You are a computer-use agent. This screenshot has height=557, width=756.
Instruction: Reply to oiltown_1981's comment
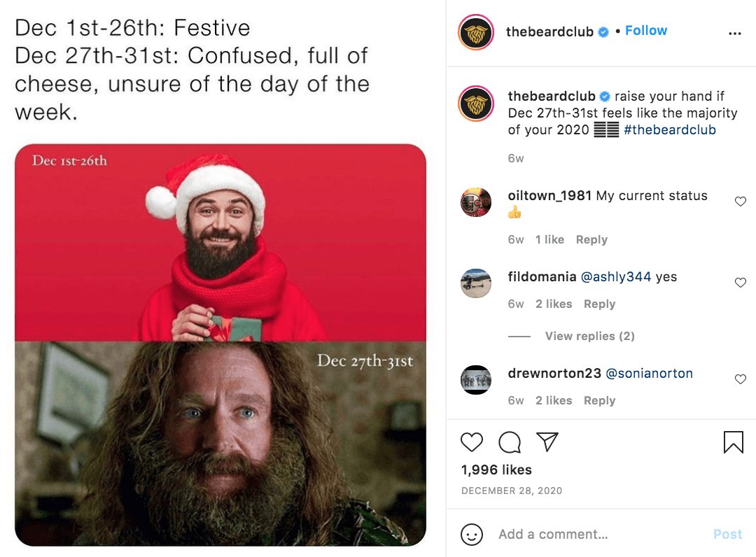[x=591, y=239]
